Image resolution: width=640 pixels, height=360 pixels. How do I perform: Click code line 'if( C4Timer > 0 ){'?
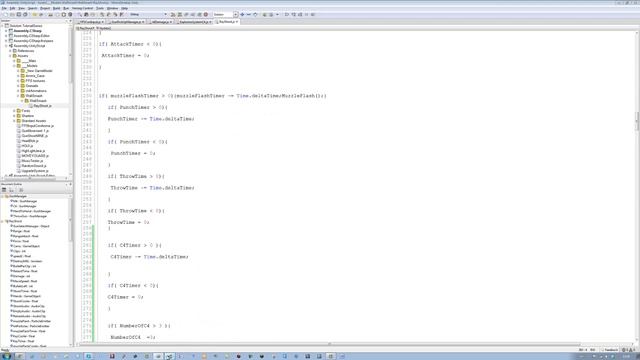point(135,245)
